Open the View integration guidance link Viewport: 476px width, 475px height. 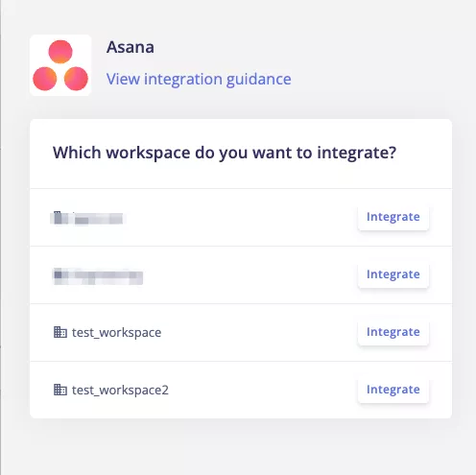tap(199, 79)
